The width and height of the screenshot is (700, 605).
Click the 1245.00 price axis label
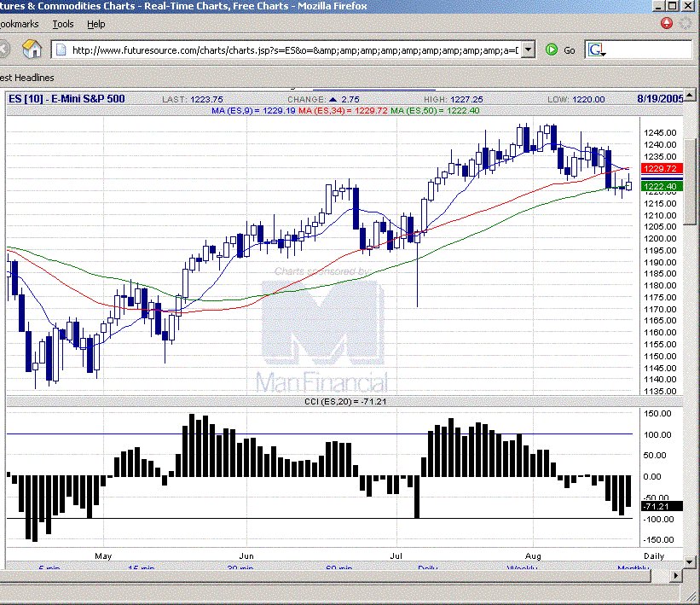(x=660, y=133)
